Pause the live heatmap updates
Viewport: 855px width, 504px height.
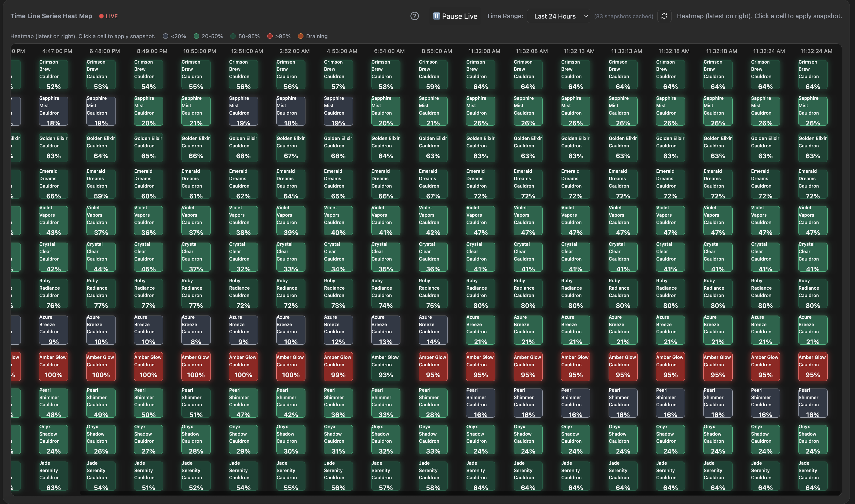(x=455, y=16)
